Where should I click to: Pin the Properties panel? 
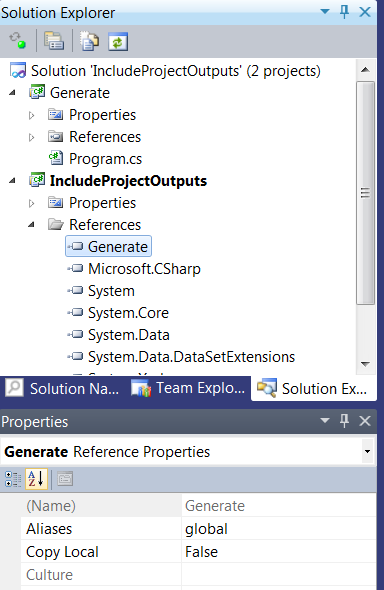tap(344, 421)
